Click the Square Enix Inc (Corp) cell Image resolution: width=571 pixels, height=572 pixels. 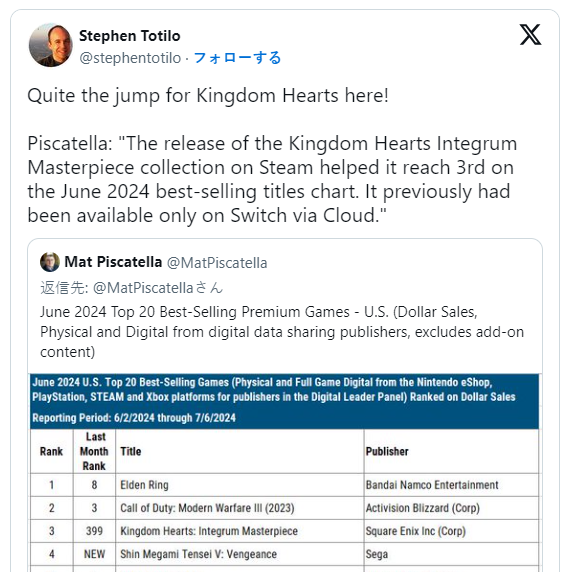point(416,531)
